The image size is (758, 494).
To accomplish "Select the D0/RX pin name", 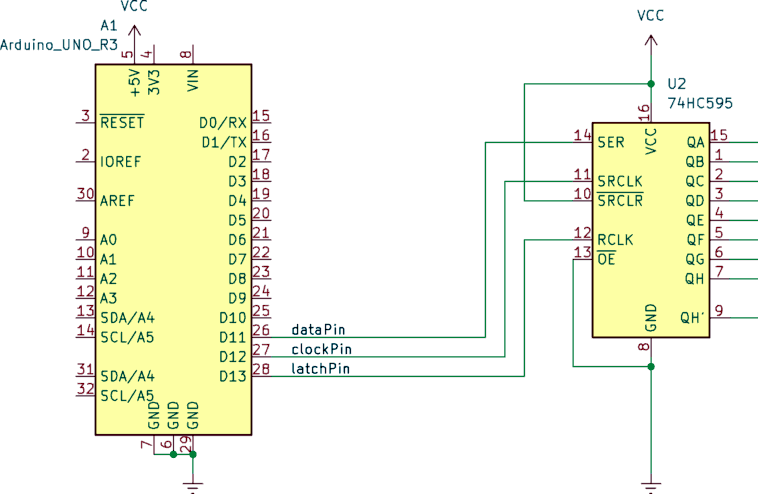I will point(223,123).
